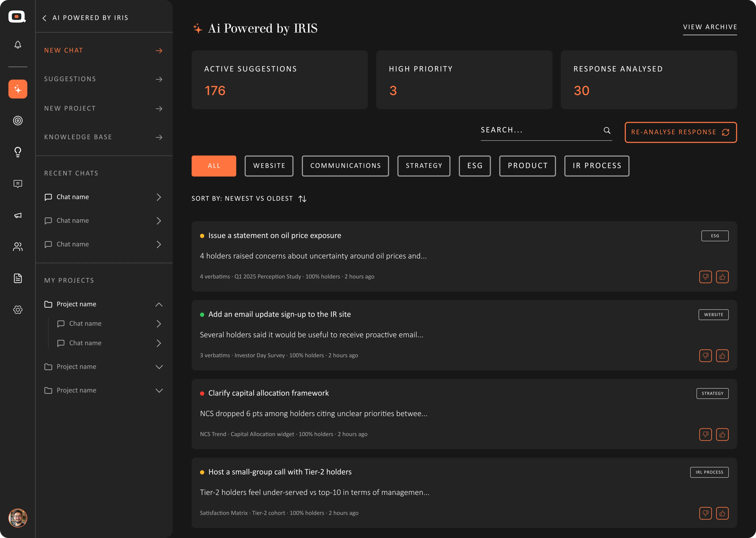Screen dimensions: 756x538
Task: Open 'Host a small-group call with Tier-2 holders'
Action: point(280,472)
